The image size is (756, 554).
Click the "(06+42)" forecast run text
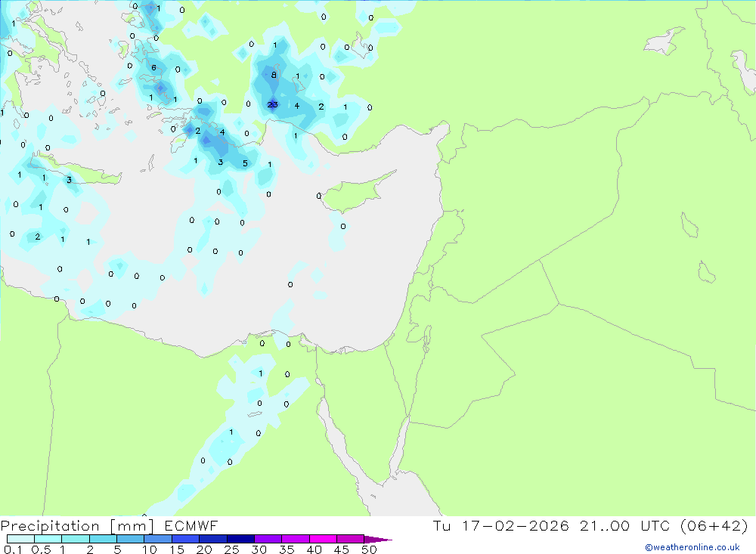714,525
